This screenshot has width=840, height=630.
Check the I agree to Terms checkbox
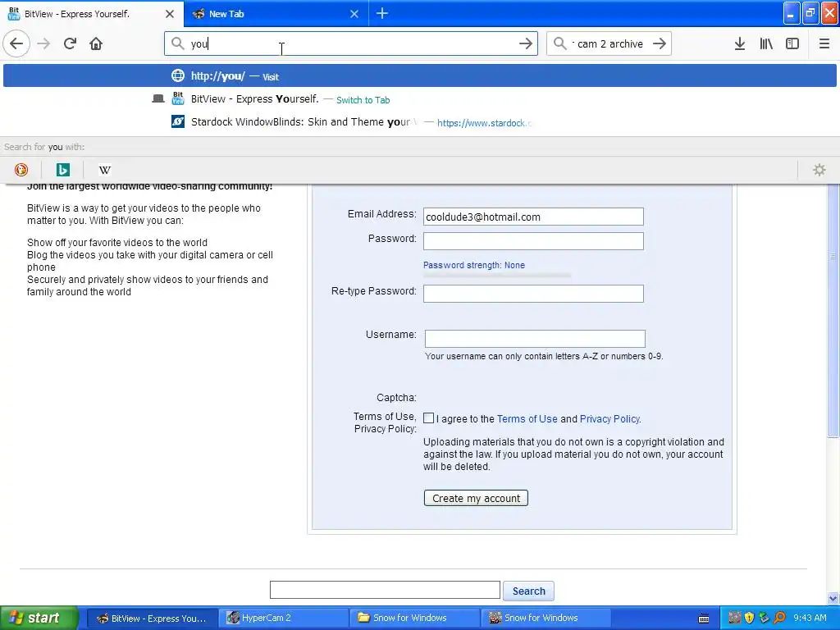click(428, 418)
